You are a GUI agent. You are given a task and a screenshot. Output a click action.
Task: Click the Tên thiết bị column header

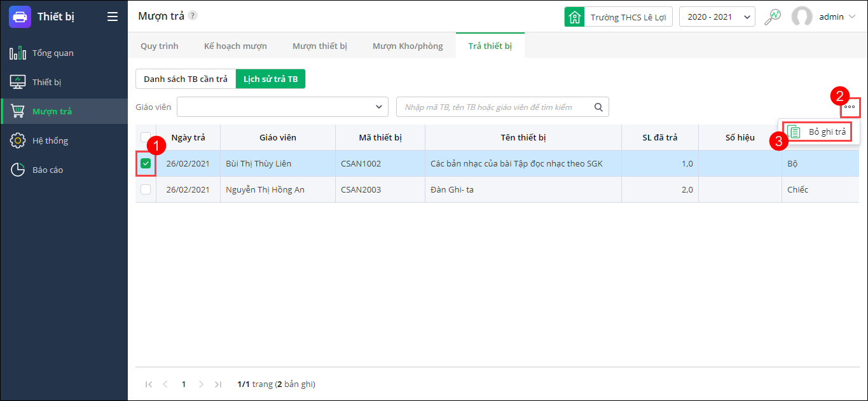523,137
